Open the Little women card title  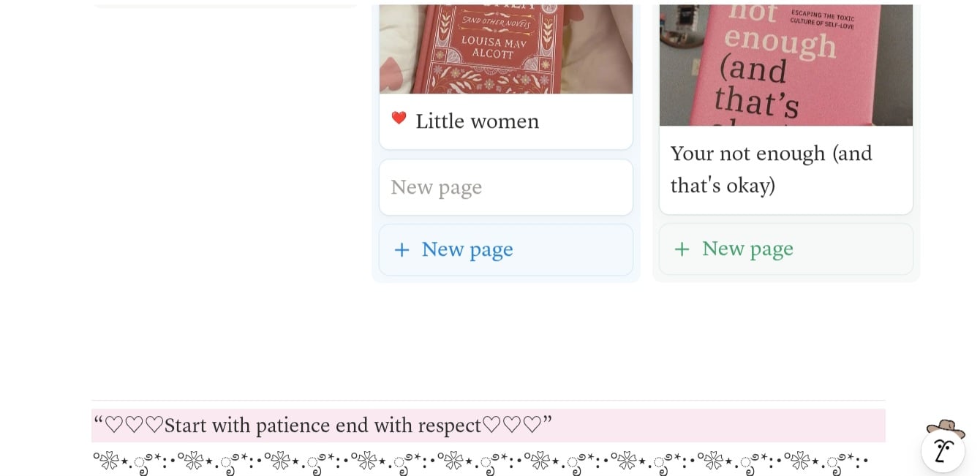click(477, 121)
